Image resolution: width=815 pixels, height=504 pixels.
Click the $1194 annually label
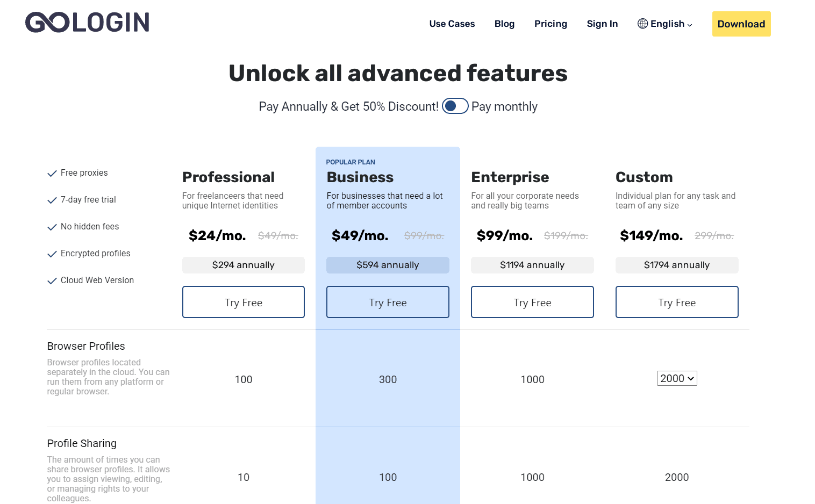pos(532,265)
